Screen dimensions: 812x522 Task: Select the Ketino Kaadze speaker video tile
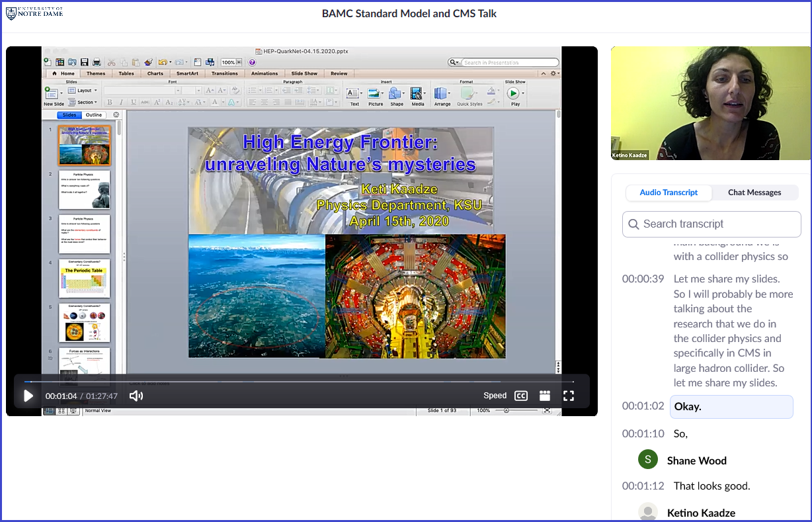711,103
